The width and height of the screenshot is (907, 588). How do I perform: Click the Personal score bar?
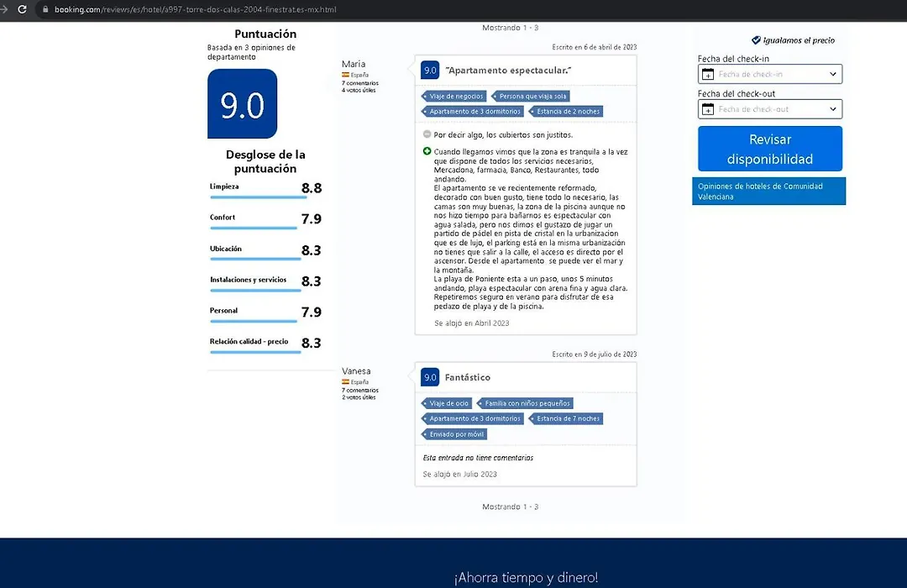coord(254,321)
